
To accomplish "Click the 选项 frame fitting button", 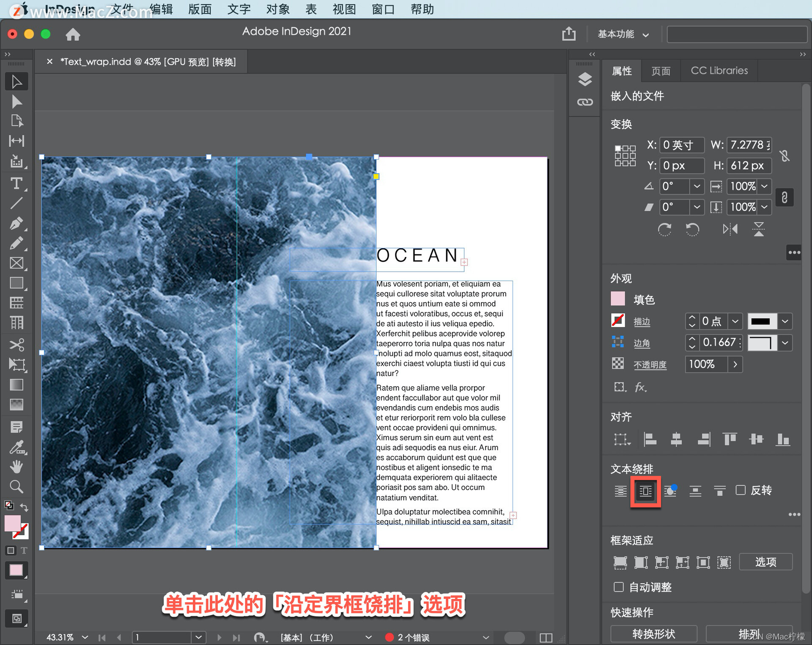I will 765,562.
